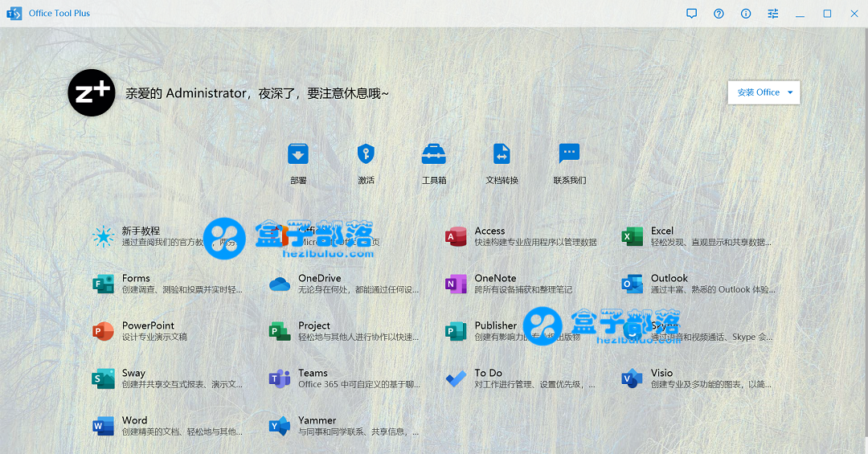Click the Publisher app icon
The height and width of the screenshot is (454, 868).
pyautogui.click(x=456, y=332)
